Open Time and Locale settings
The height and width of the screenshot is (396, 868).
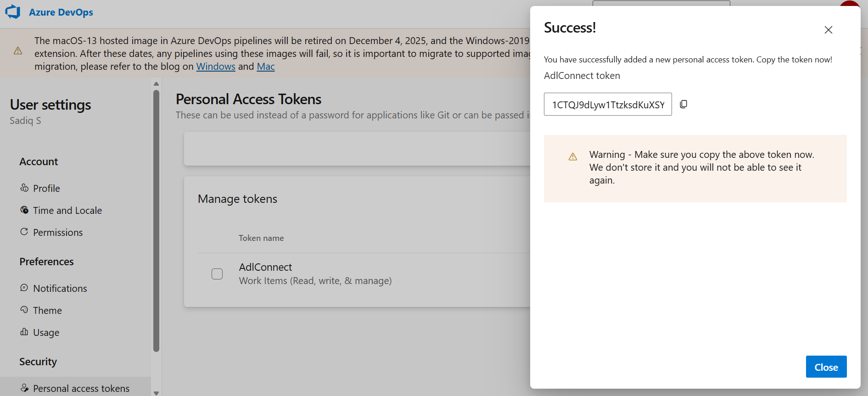(x=67, y=210)
